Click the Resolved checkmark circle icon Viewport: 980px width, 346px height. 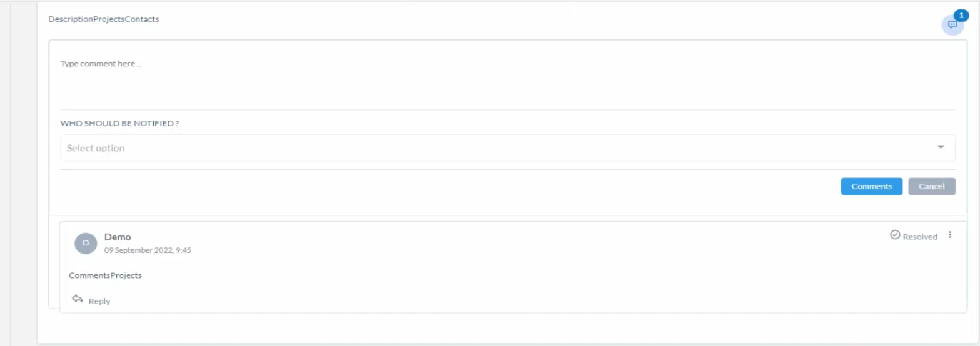coord(895,235)
